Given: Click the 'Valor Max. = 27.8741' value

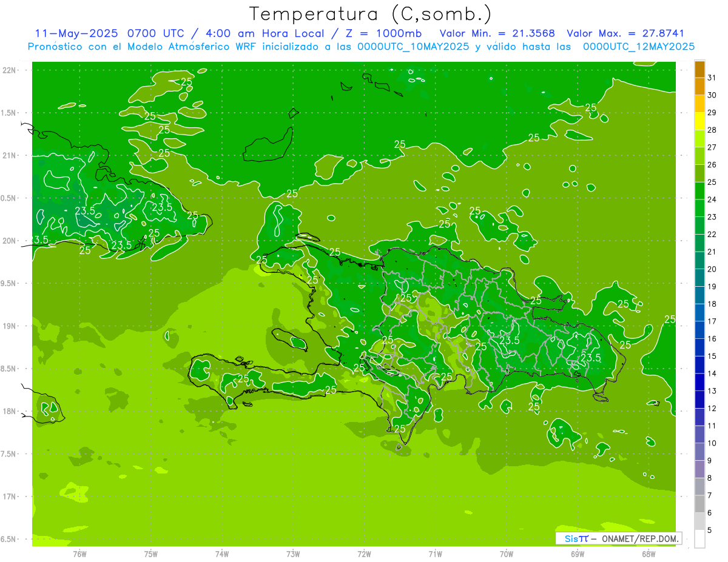Looking at the screenshot, I should click(x=625, y=33).
